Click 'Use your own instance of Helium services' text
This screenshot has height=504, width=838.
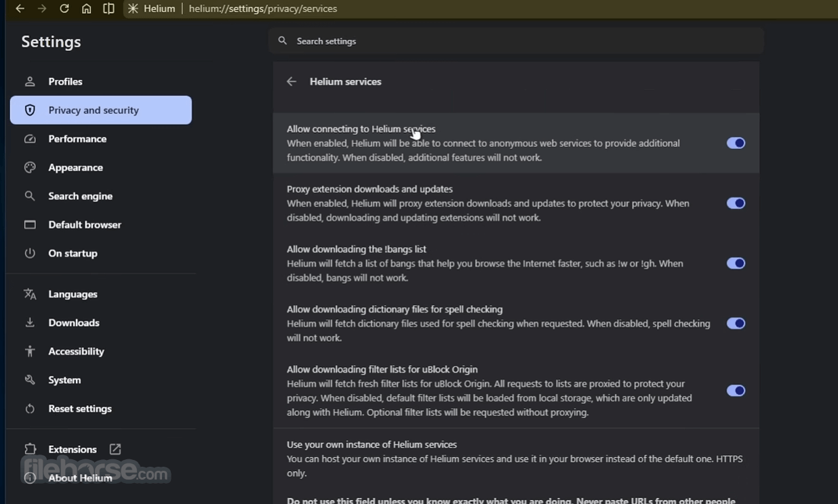click(372, 444)
